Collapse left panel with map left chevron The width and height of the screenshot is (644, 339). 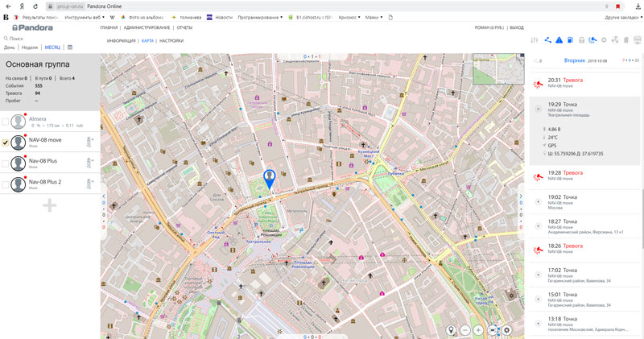coord(104,196)
